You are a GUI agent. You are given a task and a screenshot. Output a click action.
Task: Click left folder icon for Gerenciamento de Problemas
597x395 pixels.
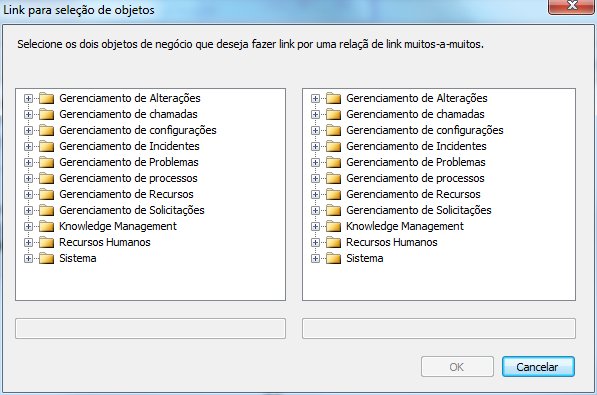click(x=47, y=162)
